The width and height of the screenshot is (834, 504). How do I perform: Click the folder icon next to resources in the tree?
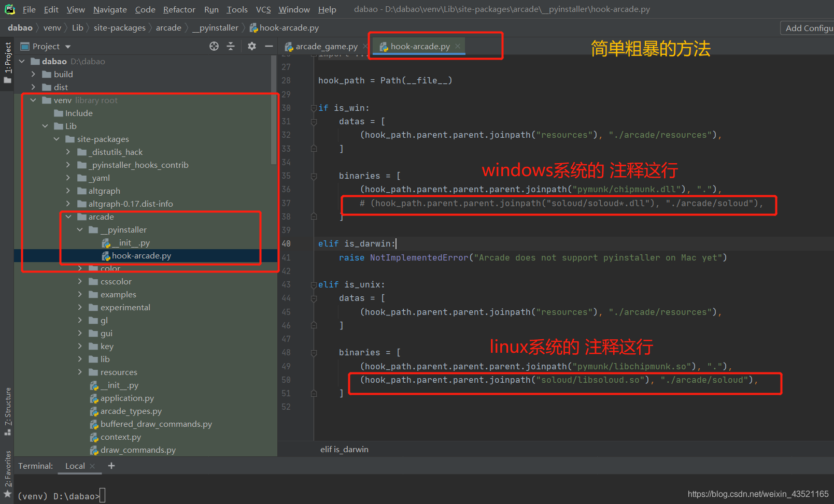tap(94, 372)
